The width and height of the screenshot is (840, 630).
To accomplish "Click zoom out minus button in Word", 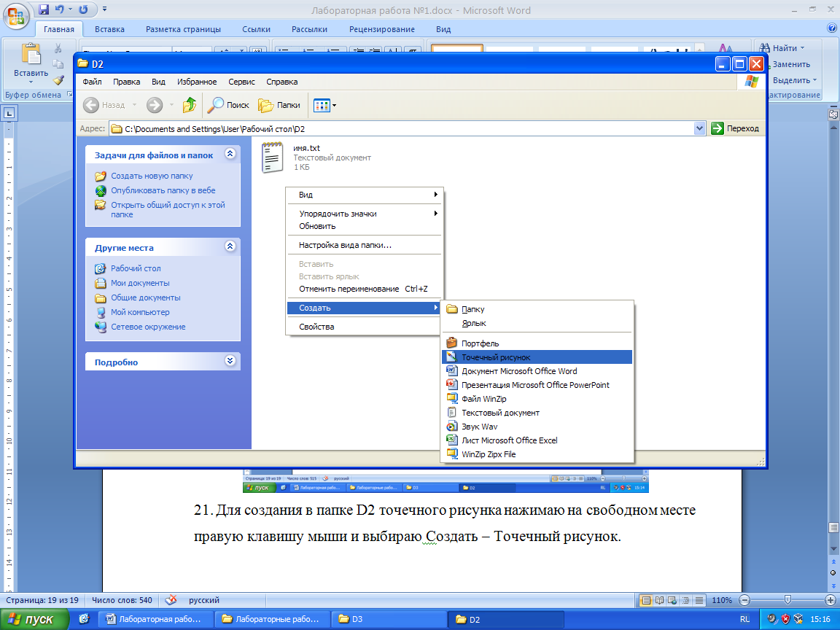I will tap(744, 600).
